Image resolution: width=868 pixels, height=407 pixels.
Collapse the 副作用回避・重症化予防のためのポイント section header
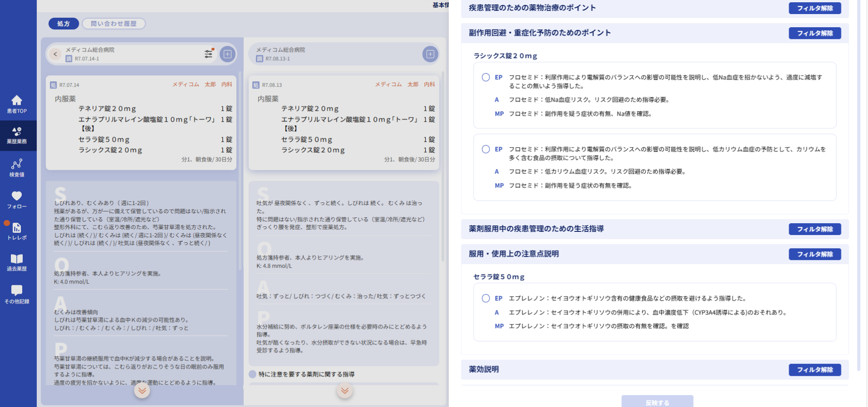(539, 33)
